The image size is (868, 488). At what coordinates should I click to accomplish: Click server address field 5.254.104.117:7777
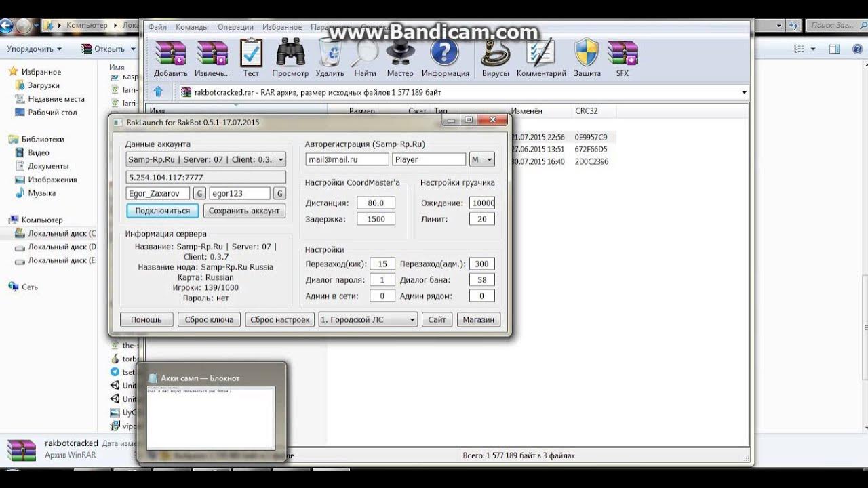click(x=206, y=178)
